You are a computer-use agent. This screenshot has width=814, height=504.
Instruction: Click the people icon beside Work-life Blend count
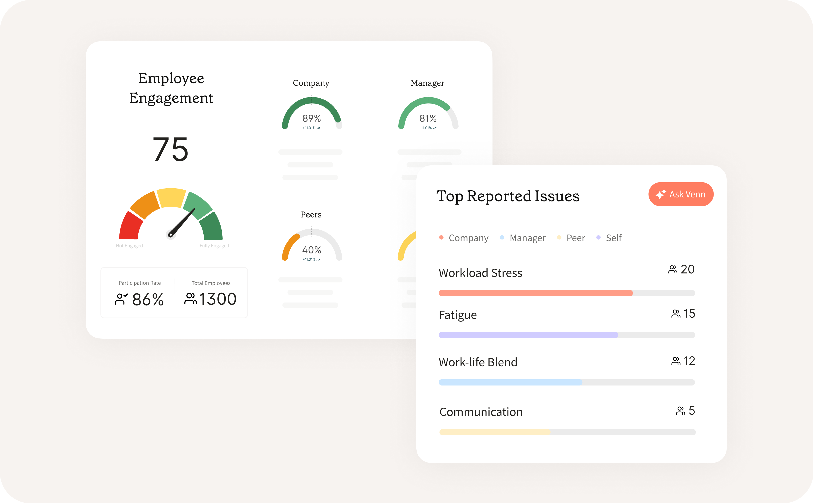point(676,361)
